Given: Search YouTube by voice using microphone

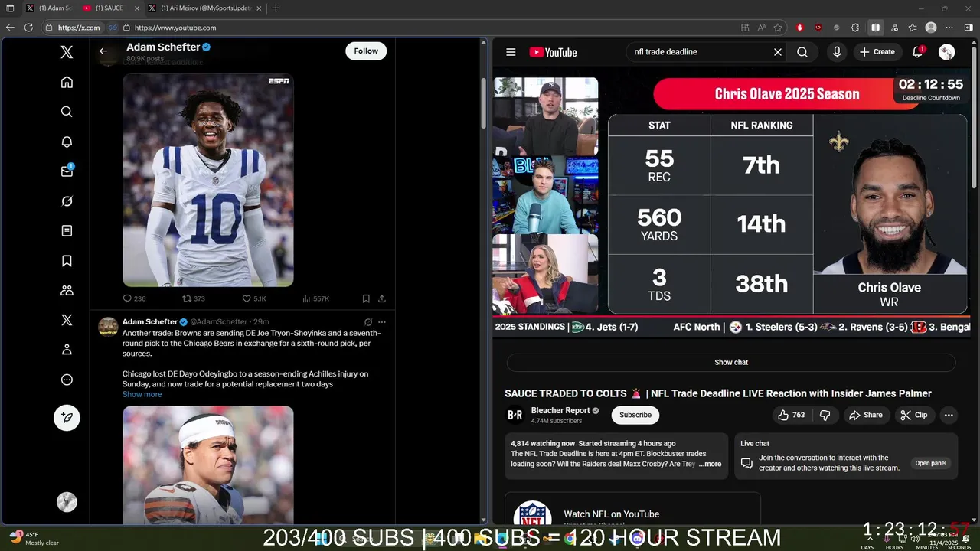Looking at the screenshot, I should click(x=837, y=52).
